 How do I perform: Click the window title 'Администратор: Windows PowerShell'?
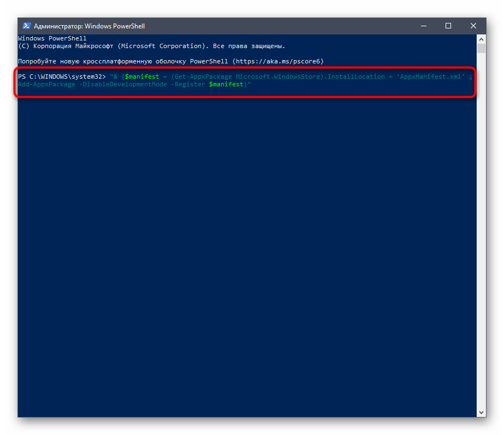pos(89,26)
